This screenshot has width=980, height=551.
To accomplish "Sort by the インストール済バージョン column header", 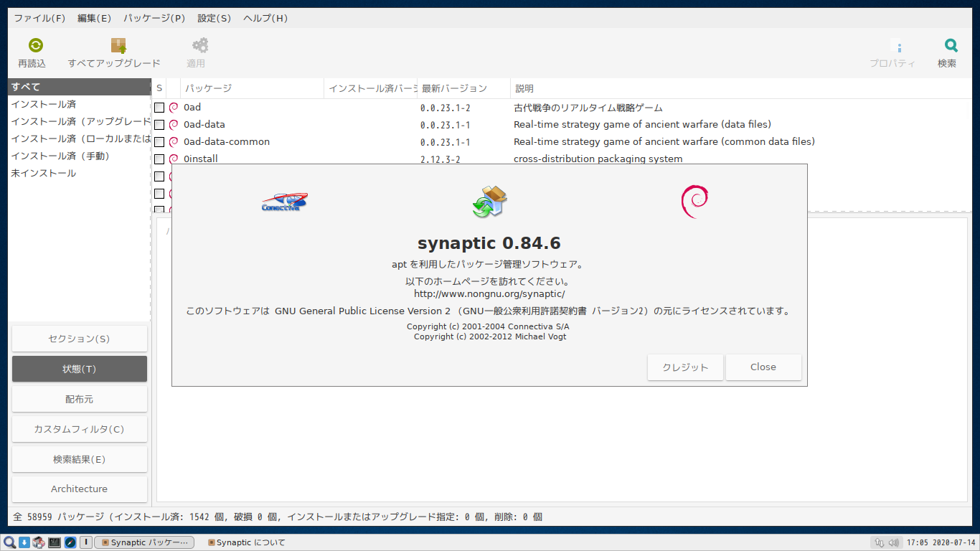I will coord(371,88).
